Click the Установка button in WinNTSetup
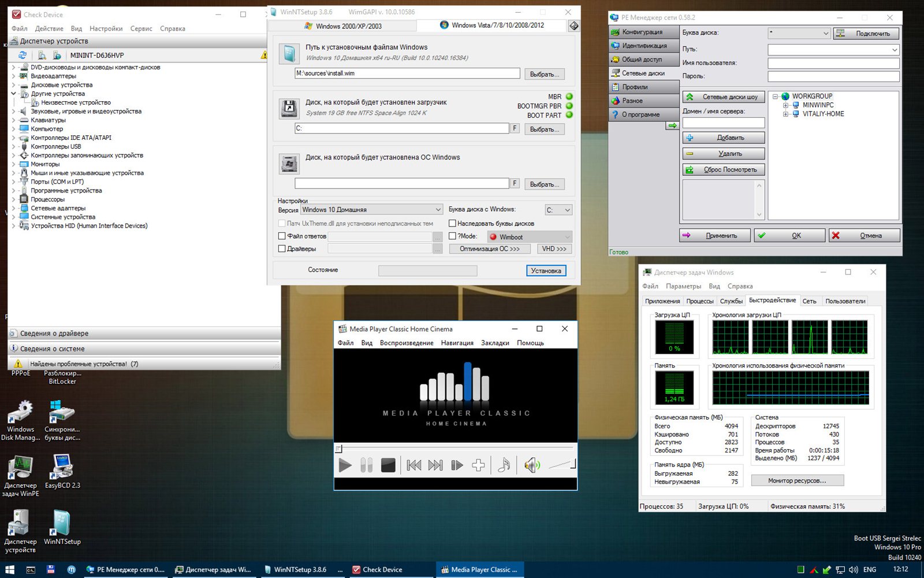The height and width of the screenshot is (578, 924). (x=546, y=271)
